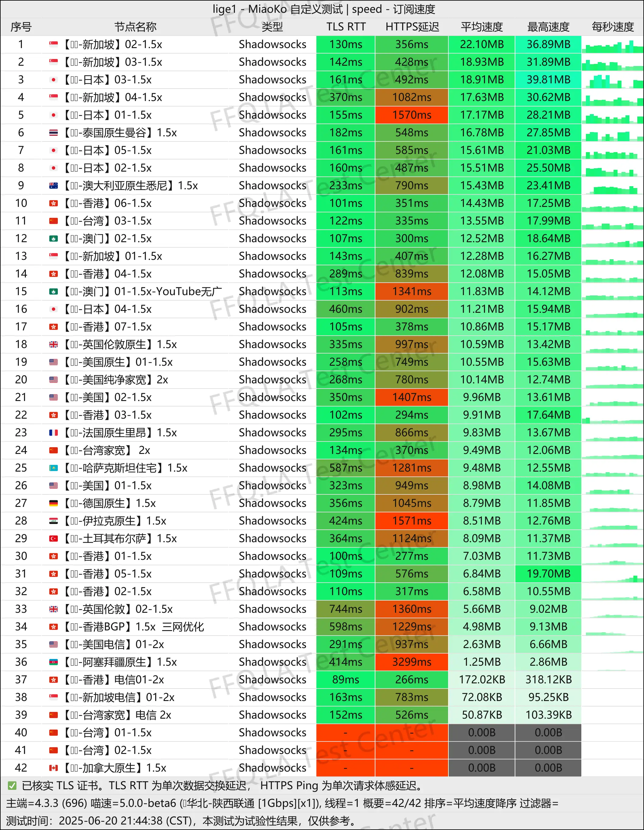Click the 89ms TLS RTT cell

tap(346, 679)
